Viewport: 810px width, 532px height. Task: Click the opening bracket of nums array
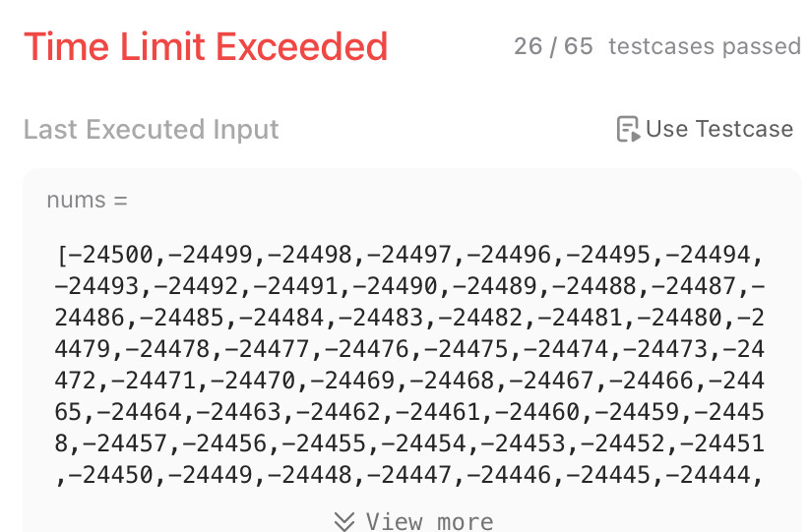(x=61, y=255)
